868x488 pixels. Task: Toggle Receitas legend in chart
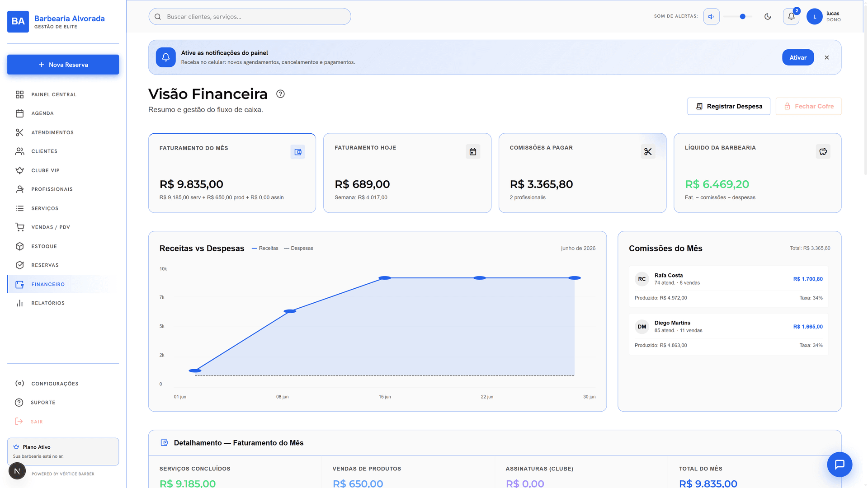(x=265, y=248)
